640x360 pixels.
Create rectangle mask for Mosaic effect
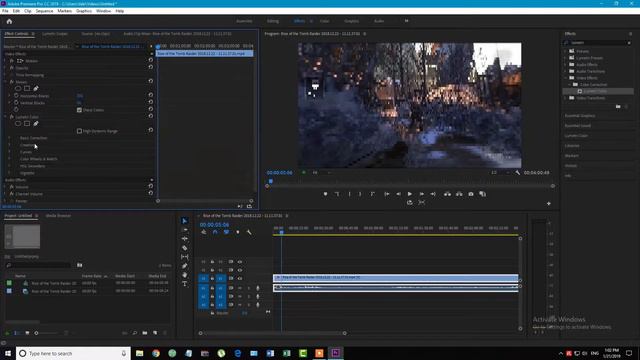tap(27, 88)
